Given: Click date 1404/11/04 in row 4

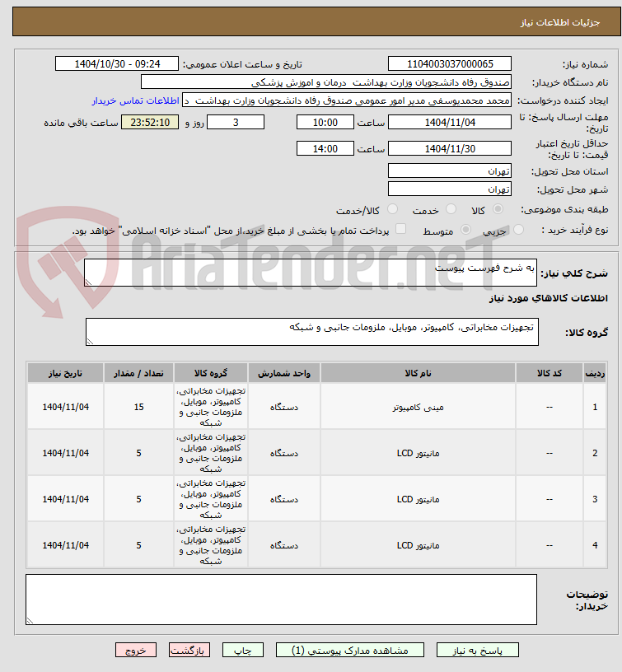Looking at the screenshot, I should click(65, 545).
